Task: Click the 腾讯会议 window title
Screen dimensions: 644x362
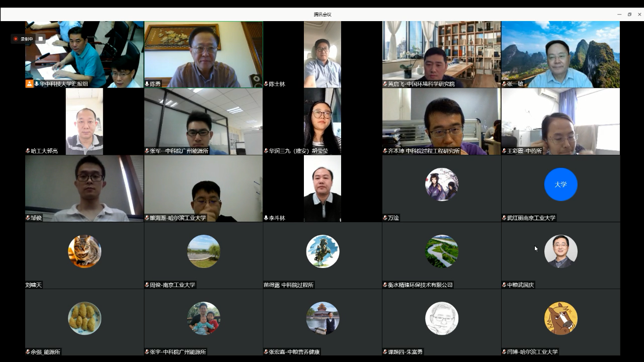Action: tap(323, 15)
